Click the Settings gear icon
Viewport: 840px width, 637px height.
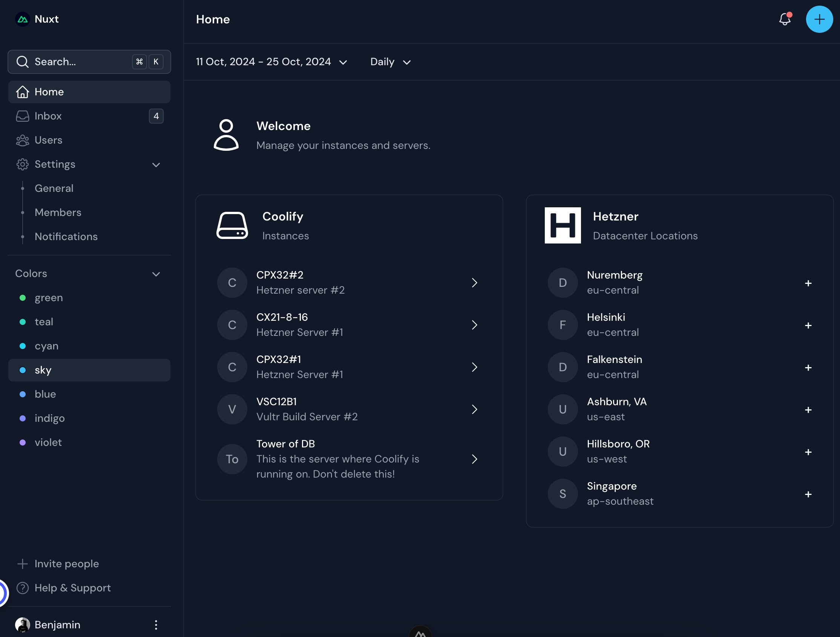(22, 164)
